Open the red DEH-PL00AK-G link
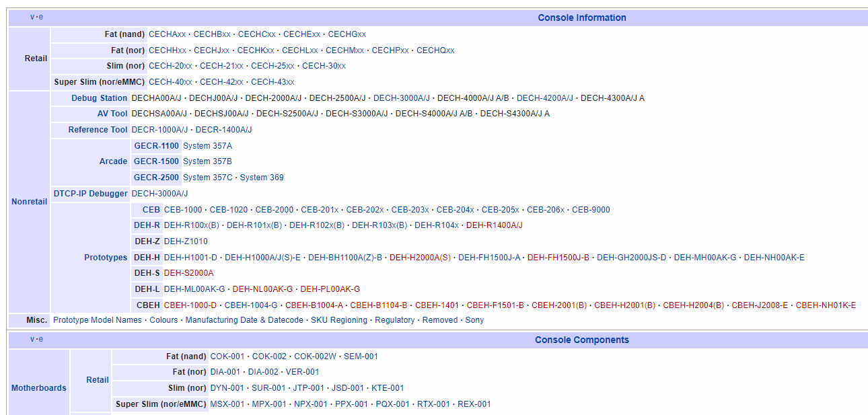This screenshot has width=868, height=415. 330,289
